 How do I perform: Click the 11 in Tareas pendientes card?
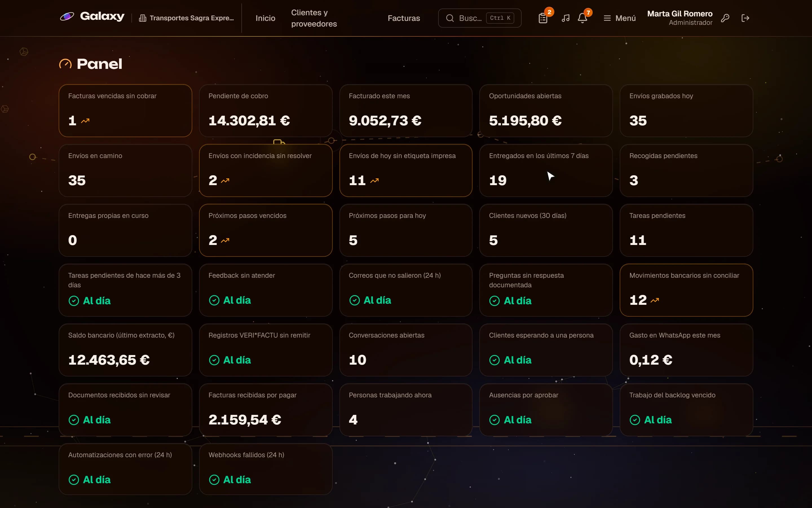point(637,240)
